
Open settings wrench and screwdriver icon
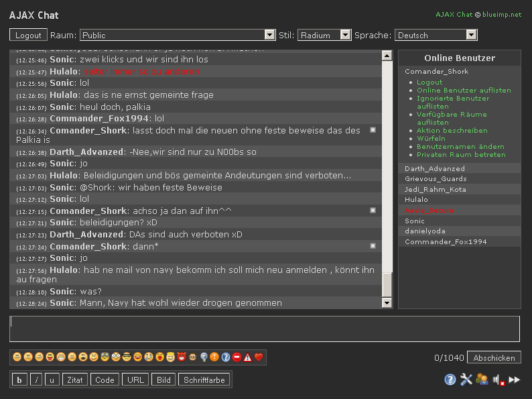click(466, 380)
